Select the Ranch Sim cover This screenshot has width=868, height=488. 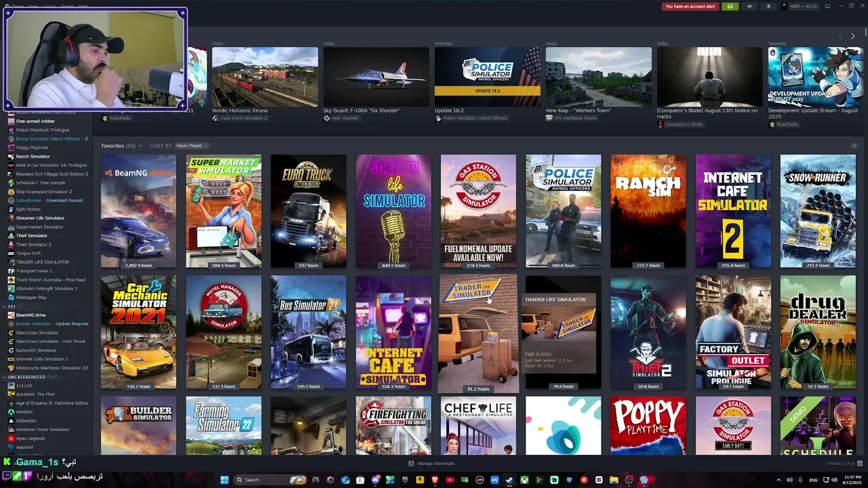tap(648, 211)
